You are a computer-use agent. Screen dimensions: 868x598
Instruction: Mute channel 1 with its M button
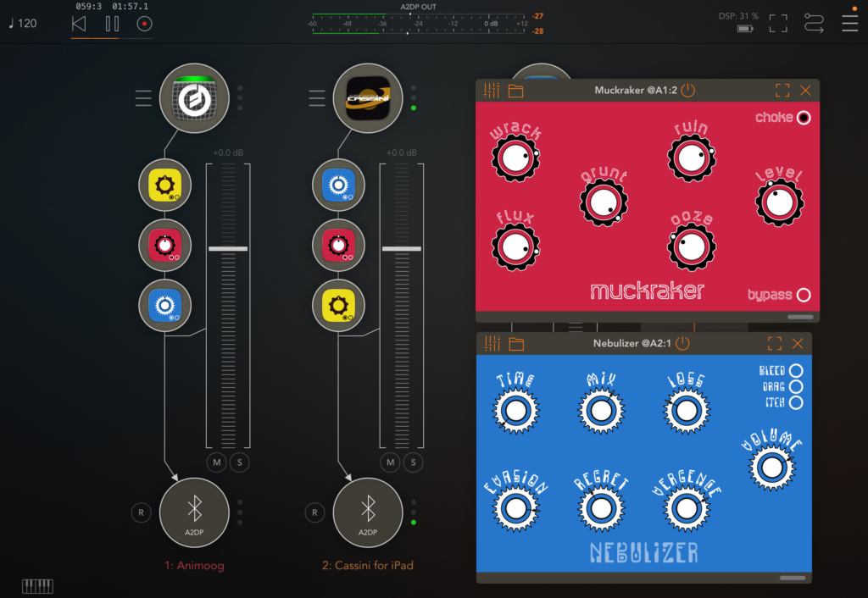216,462
